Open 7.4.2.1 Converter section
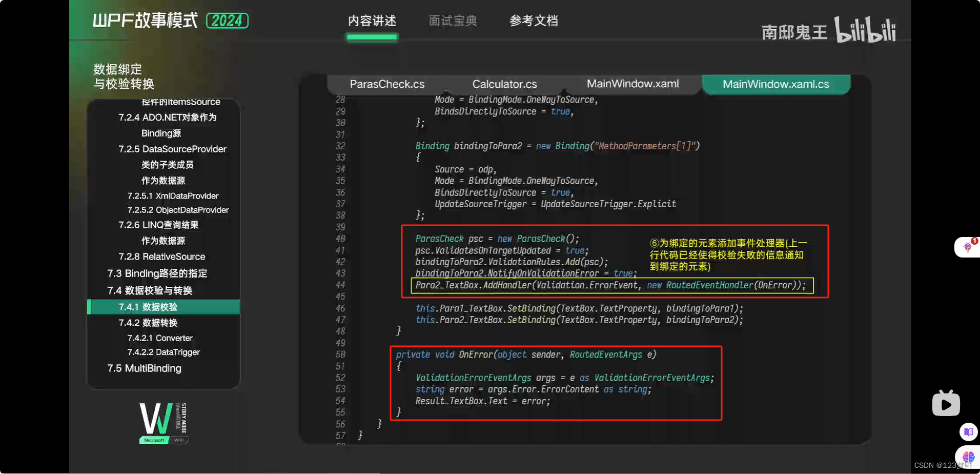Image resolution: width=980 pixels, height=474 pixels. 160,338
